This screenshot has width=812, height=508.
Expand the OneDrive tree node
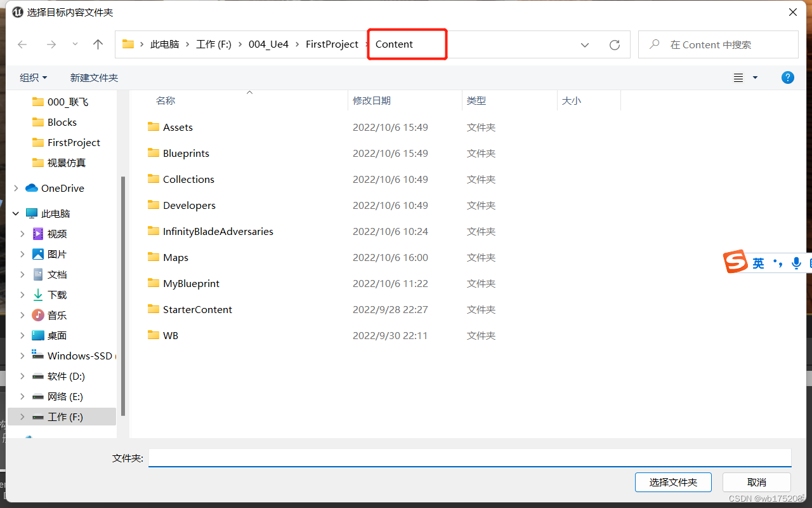[x=16, y=188]
